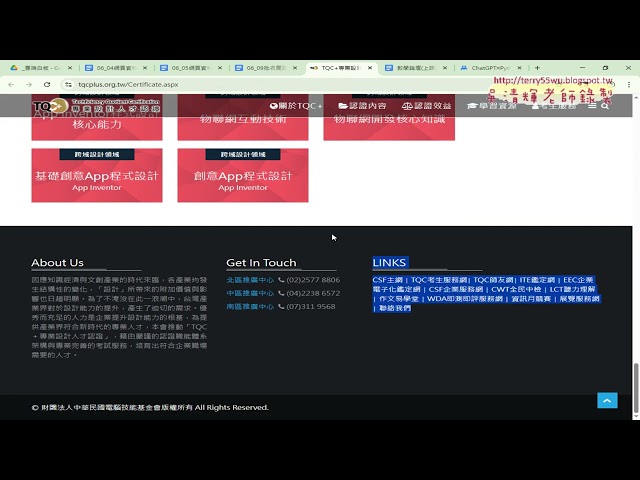Viewport: 640px width, 480px height.
Task: Reload the page with the refresh icon
Action: click(x=47, y=84)
